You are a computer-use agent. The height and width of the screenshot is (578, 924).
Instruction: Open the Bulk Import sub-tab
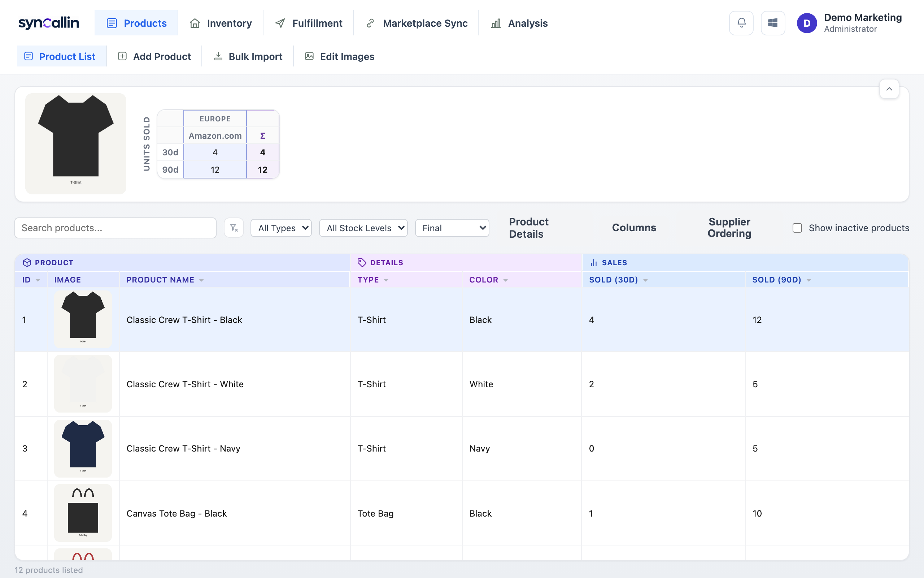pos(248,56)
